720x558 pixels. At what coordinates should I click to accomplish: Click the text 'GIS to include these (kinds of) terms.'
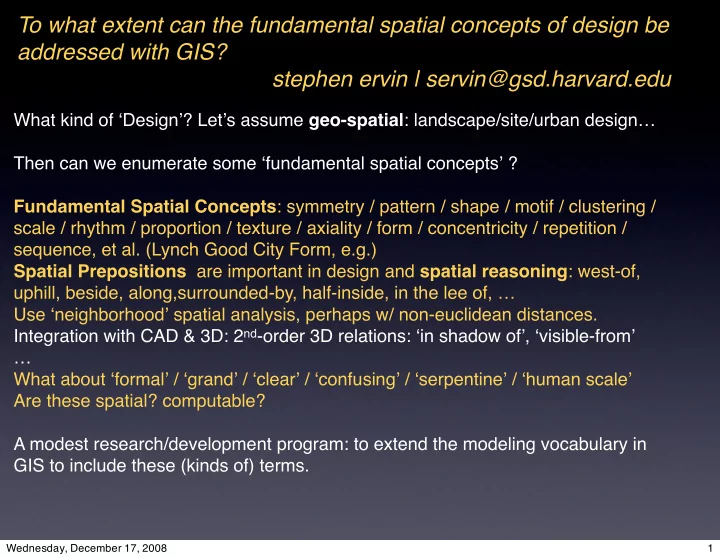click(161, 466)
